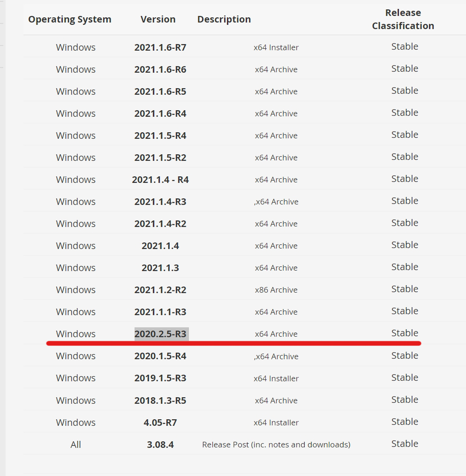Open version 2021.1.6-R7 download link
The height and width of the screenshot is (476, 466).
coord(160,47)
